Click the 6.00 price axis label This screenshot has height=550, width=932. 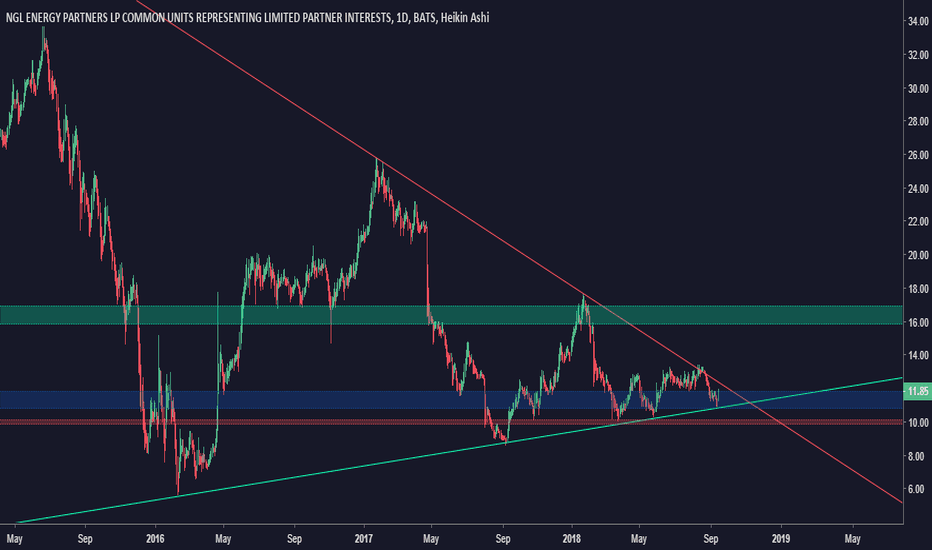click(x=916, y=489)
